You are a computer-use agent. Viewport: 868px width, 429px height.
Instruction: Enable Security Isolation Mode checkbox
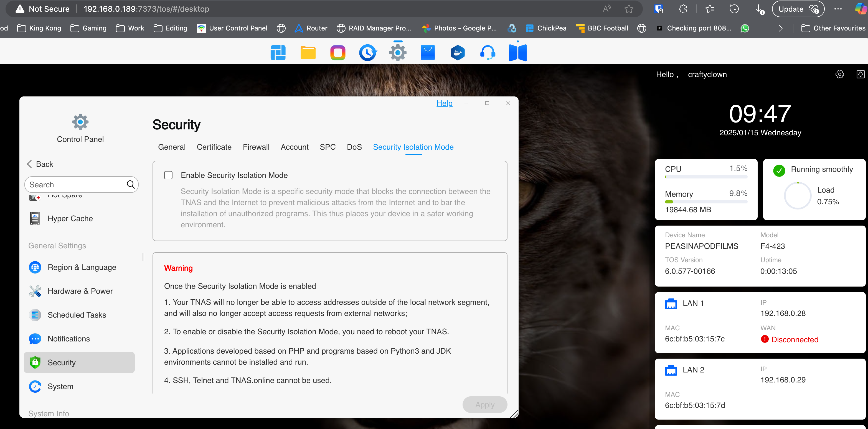point(168,175)
